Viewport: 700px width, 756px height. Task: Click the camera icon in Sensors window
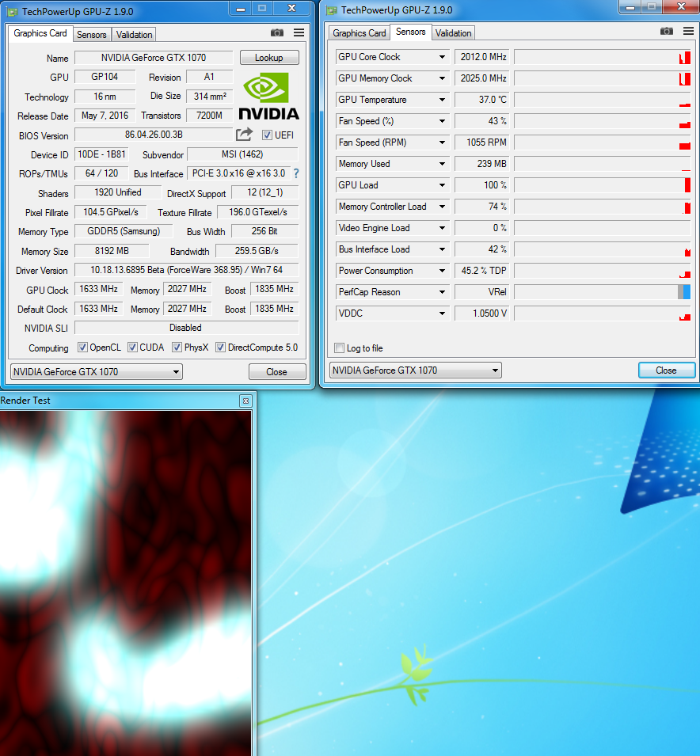tap(667, 32)
